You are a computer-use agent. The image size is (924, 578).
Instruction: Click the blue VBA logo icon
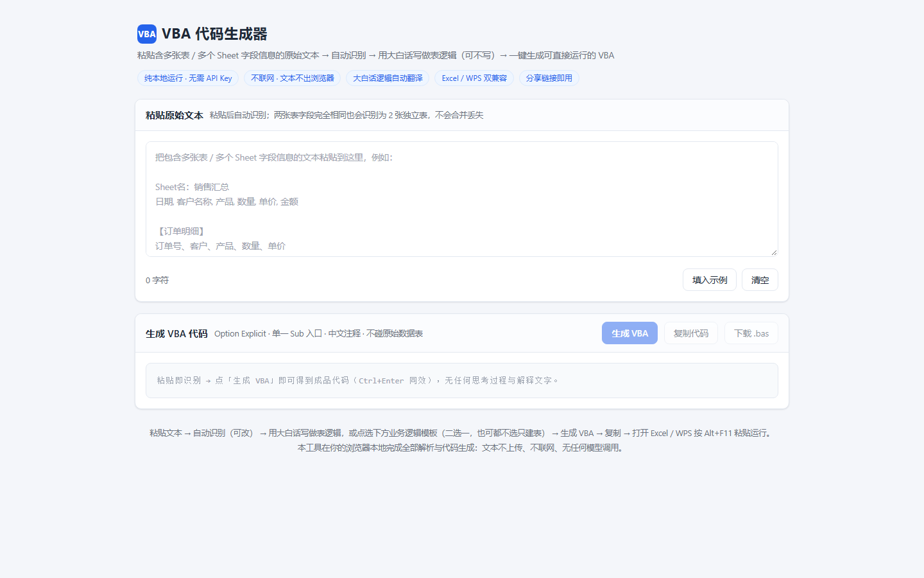147,34
